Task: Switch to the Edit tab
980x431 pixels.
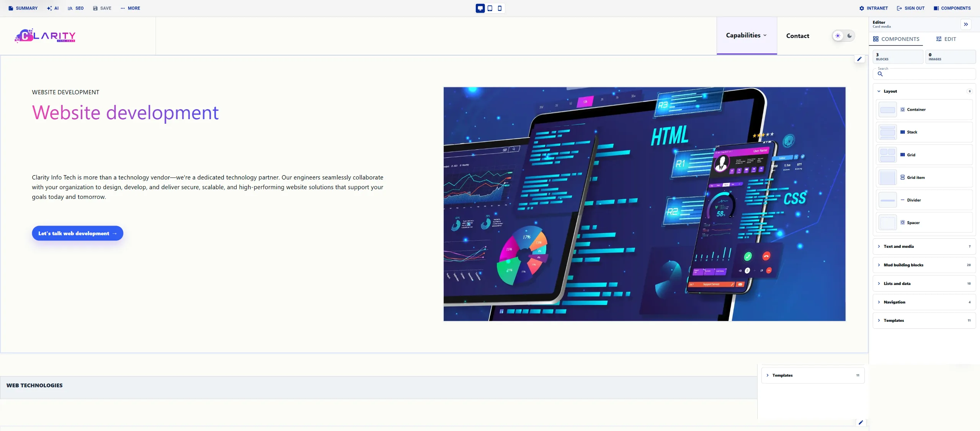Action: pyautogui.click(x=946, y=39)
